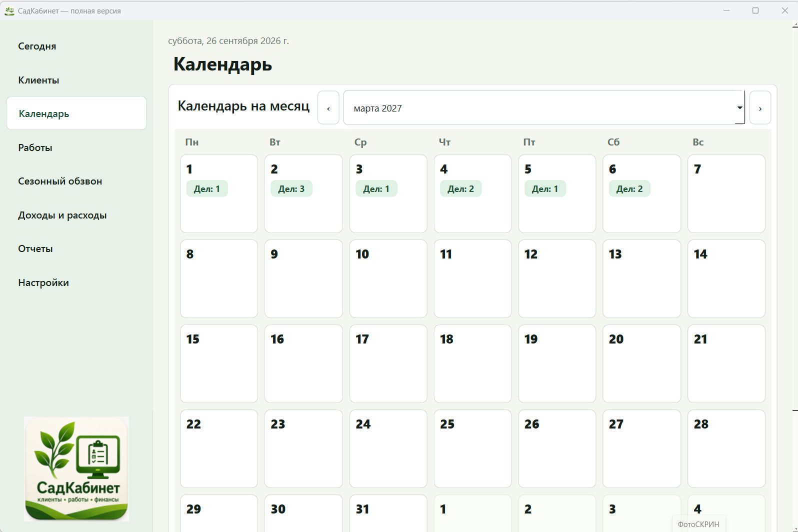Select day 21 in the calendar

[726, 364]
